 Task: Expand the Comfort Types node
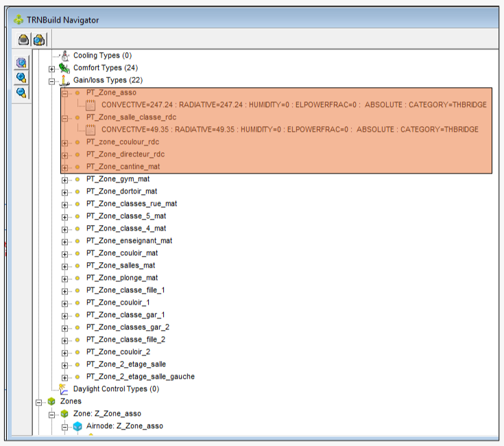point(51,68)
